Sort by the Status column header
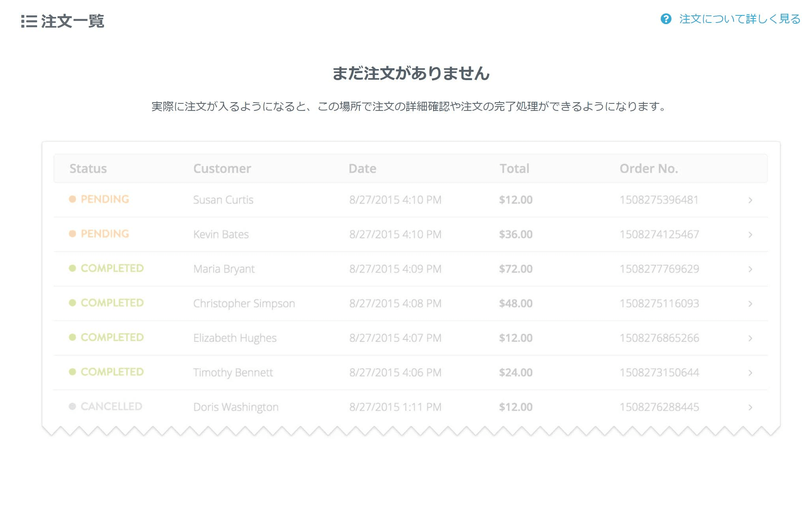The height and width of the screenshot is (524, 812). click(88, 168)
